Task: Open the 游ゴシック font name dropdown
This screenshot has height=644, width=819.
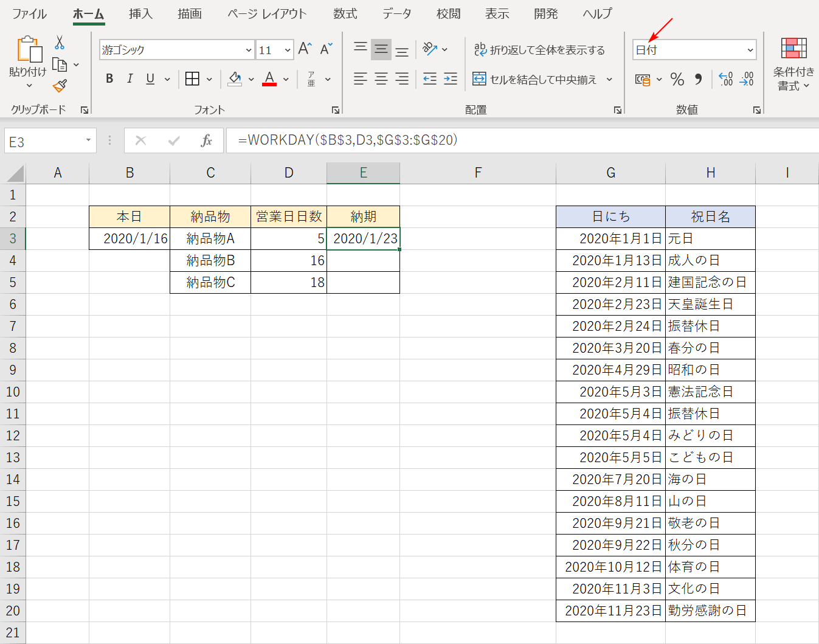Action: click(x=249, y=50)
